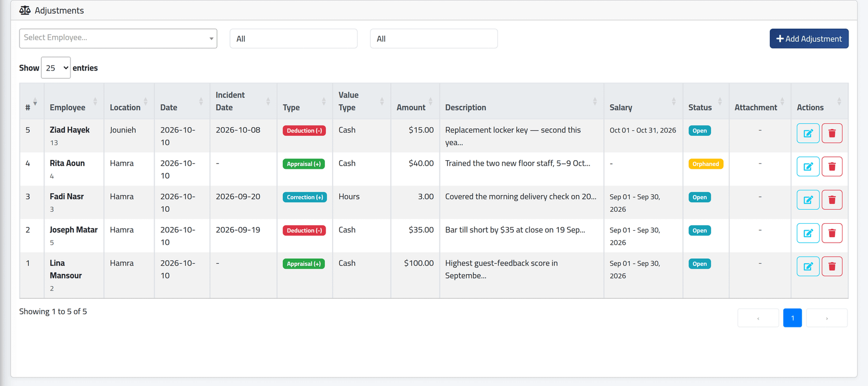This screenshot has width=868, height=386.
Task: Sort table by Value Type column
Action: pyautogui.click(x=361, y=102)
